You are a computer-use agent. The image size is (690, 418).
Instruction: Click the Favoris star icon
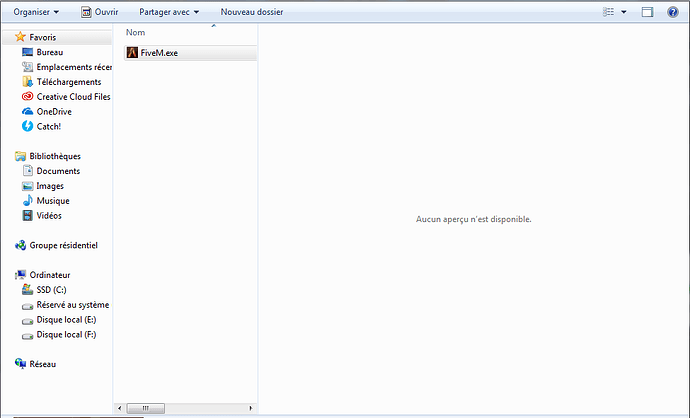pyautogui.click(x=20, y=37)
